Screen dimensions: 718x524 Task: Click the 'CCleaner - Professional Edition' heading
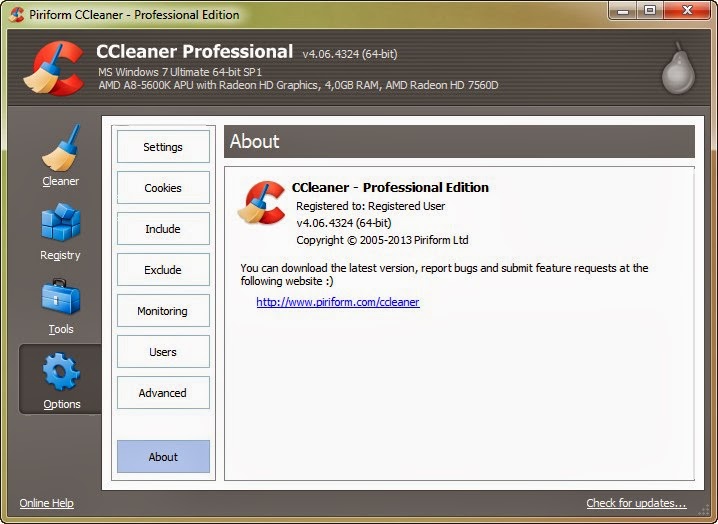(390, 187)
